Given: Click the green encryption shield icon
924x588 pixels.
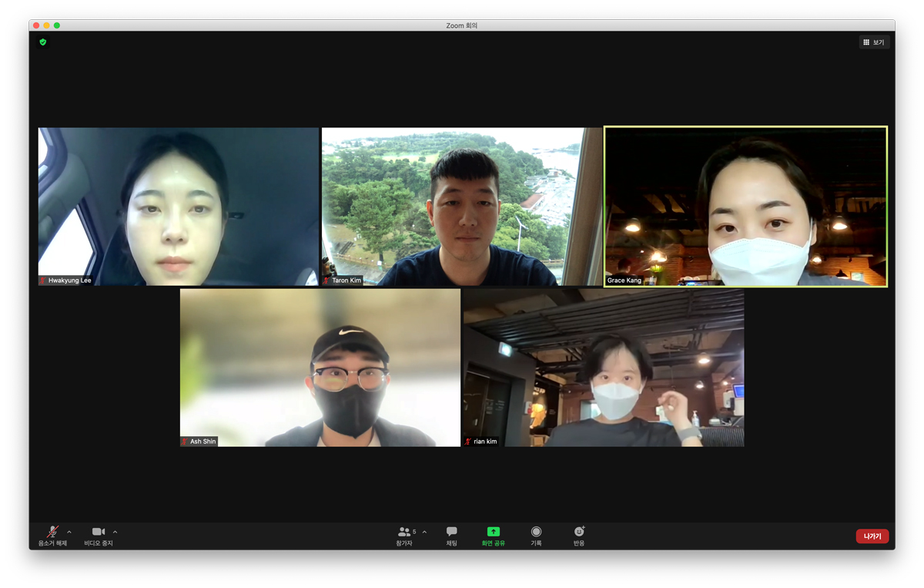Looking at the screenshot, I should point(43,42).
